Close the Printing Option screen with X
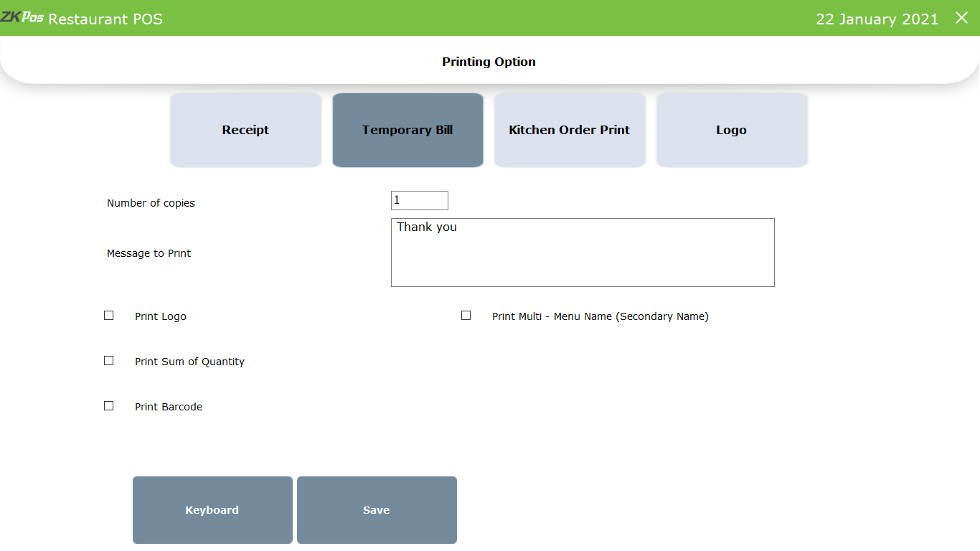This screenshot has height=551, width=980. pyautogui.click(x=961, y=18)
